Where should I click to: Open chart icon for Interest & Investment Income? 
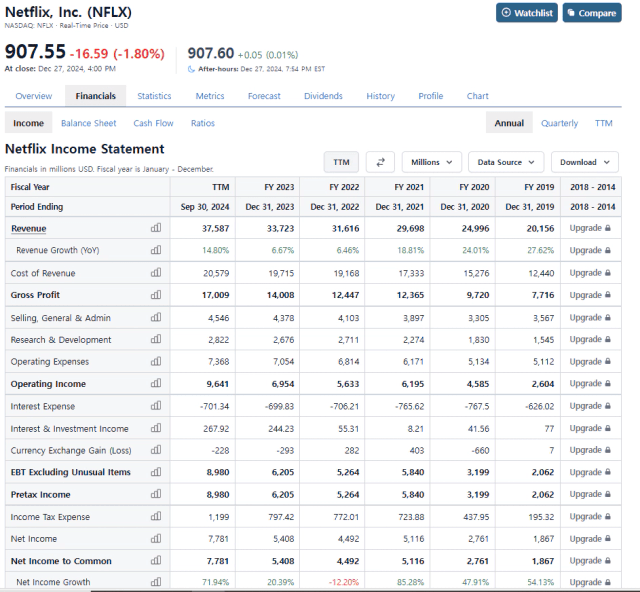coord(156,428)
